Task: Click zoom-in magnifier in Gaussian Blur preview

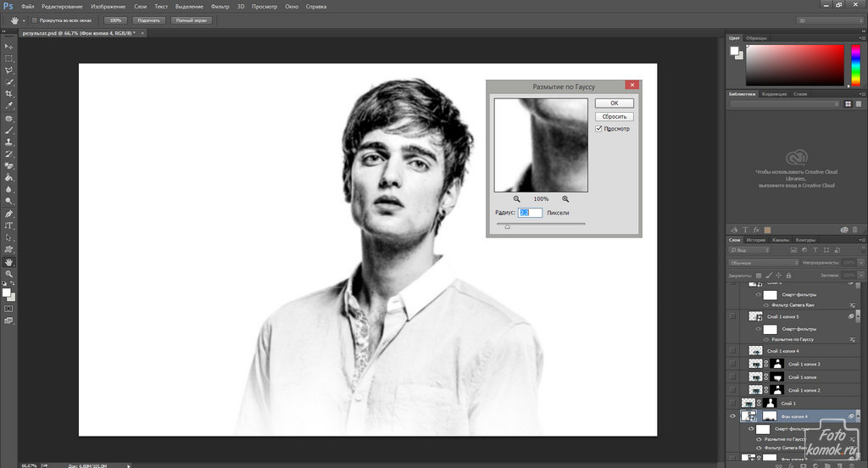Action: [565, 198]
